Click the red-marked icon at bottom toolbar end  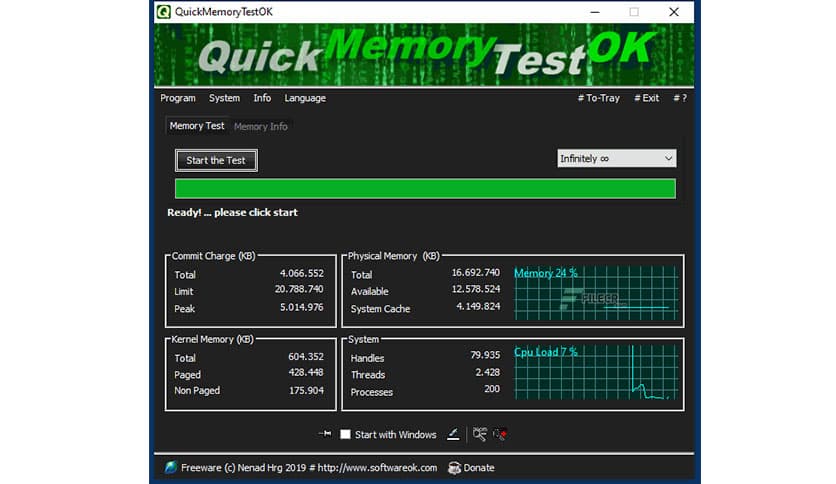500,434
